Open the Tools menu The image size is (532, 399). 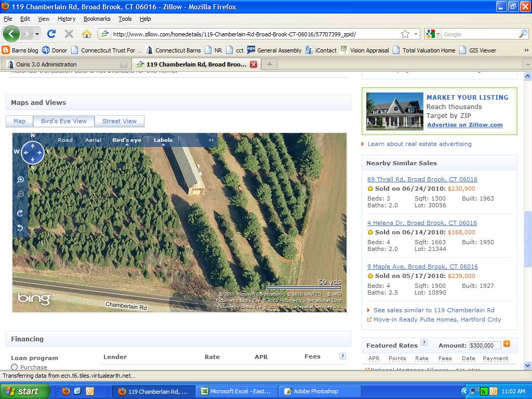point(125,19)
